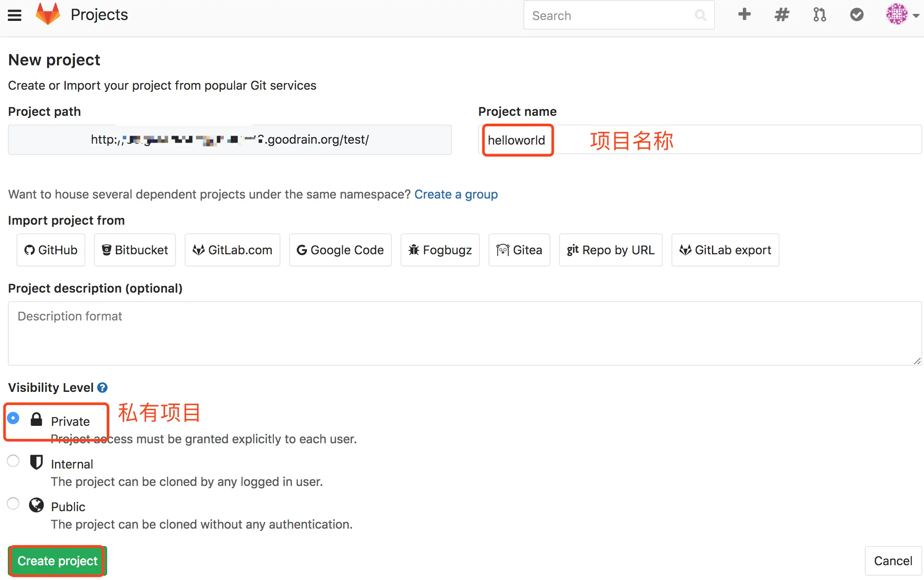Select the Public visibility radio button
This screenshot has height=580, width=924.
click(x=13, y=503)
